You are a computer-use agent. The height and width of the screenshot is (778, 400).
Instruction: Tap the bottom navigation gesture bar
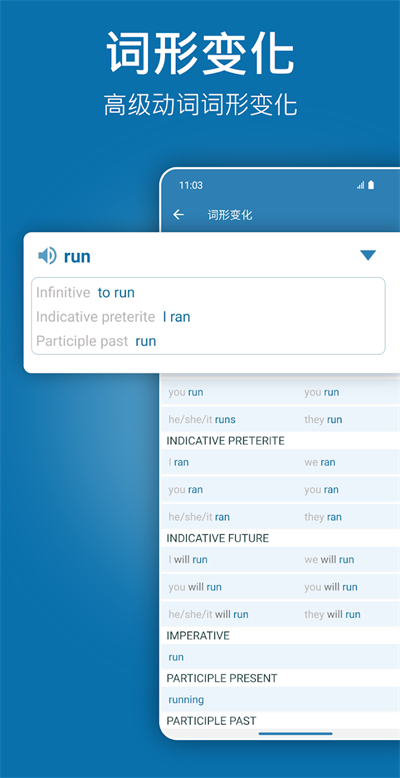point(296,733)
